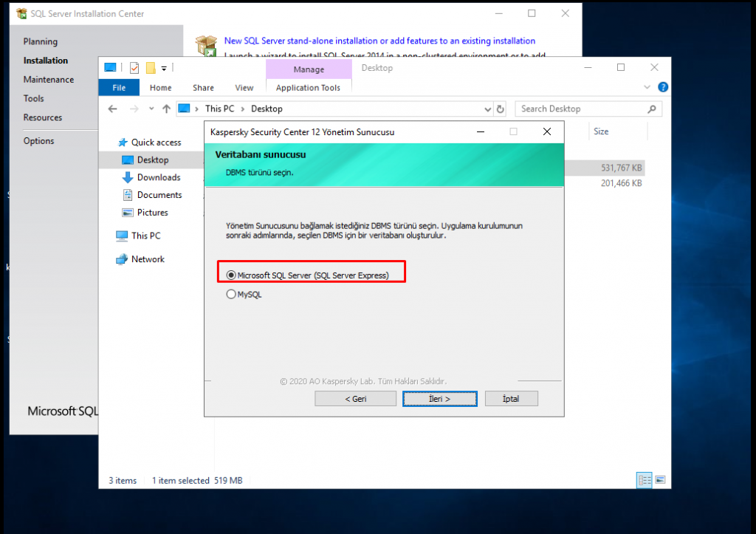Click İleri to continue the Kaspersky wizard
Screen dimensions: 756x534
(439, 398)
